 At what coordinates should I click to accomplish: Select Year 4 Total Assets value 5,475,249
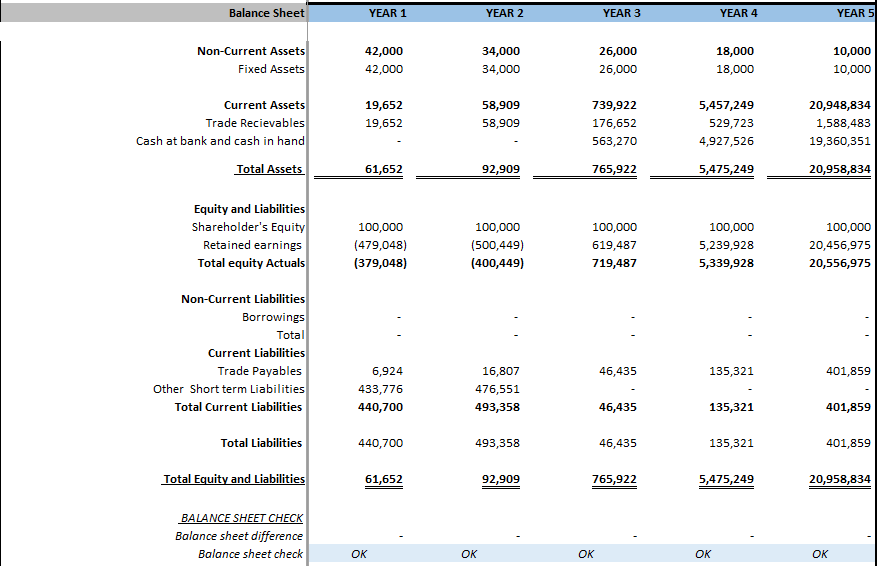(x=726, y=168)
